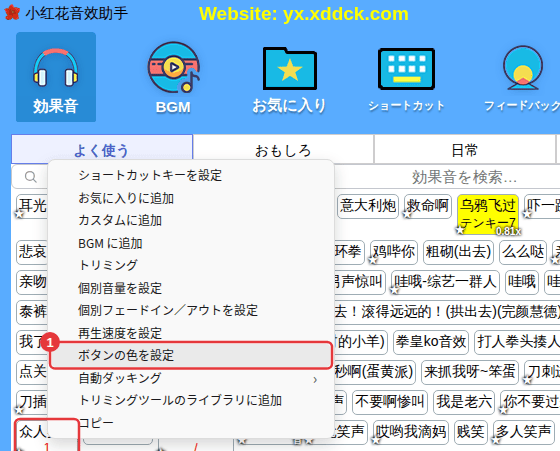The width and height of the screenshot is (560, 451).
Task: Select トリミング in context menu
Action: pyautogui.click(x=191, y=265)
